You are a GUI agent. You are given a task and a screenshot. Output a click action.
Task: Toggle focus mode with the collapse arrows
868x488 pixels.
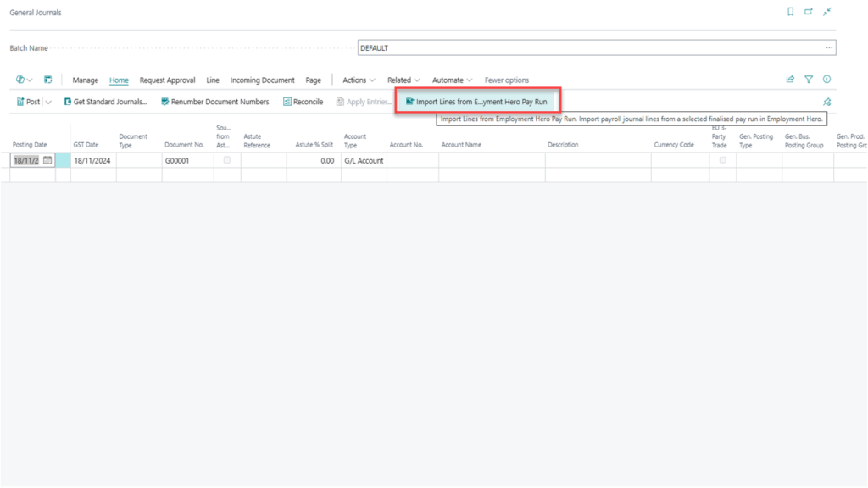pos(827,12)
